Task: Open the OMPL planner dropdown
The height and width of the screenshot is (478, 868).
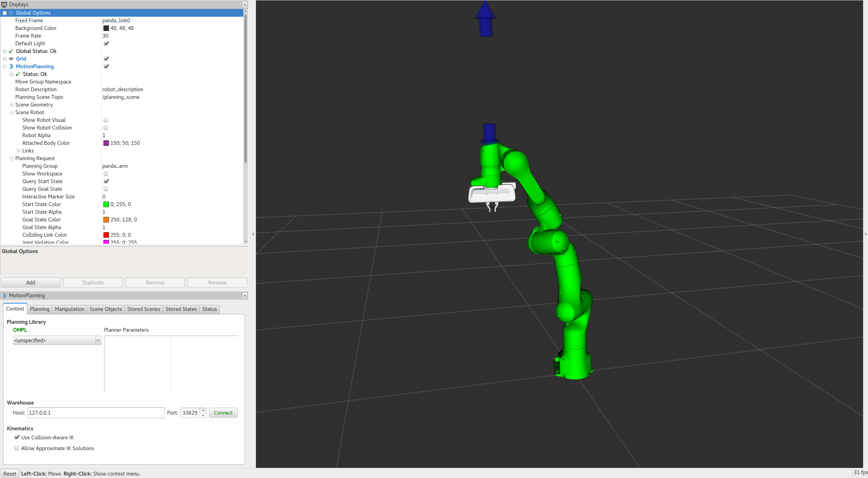Action: pyautogui.click(x=57, y=340)
